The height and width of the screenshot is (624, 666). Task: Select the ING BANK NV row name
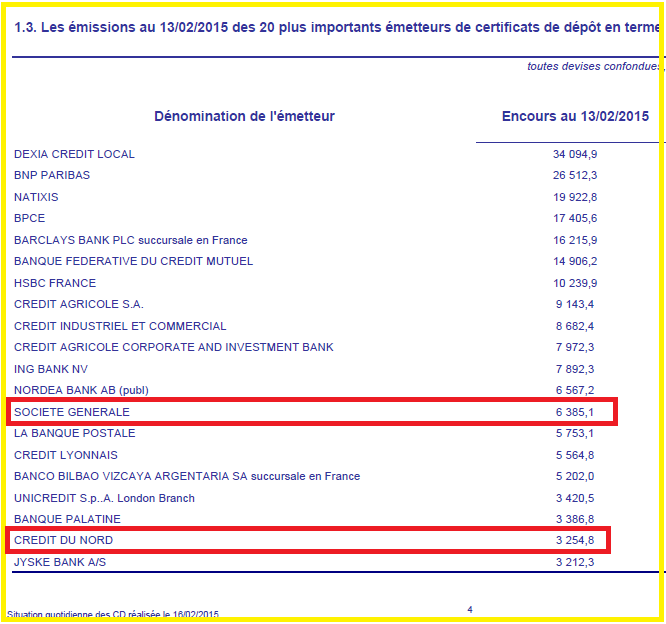(x=51, y=369)
